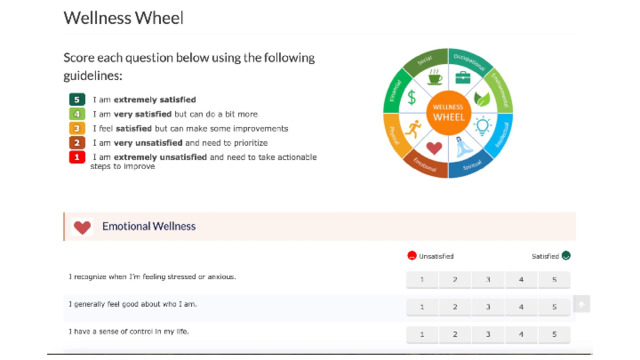Click the heart icon beside Emotional Wellness
This screenshot has width=640, height=360.
pos(82,227)
